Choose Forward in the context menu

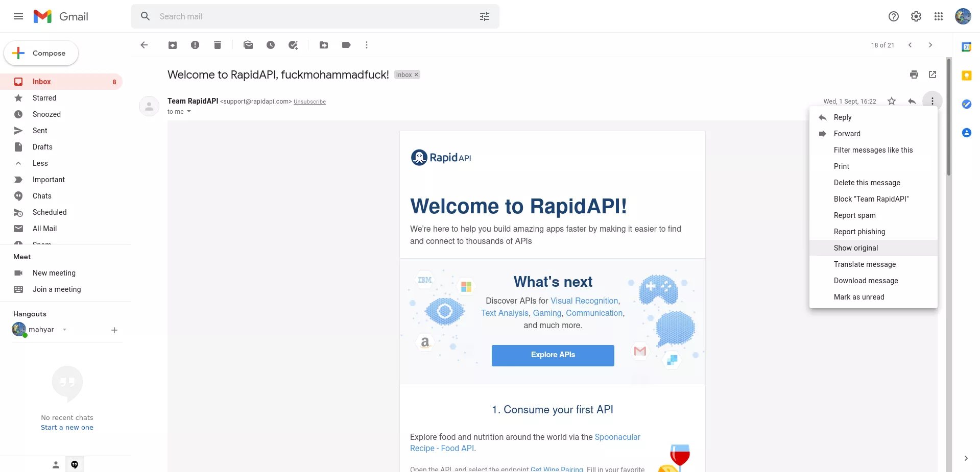pos(873,134)
